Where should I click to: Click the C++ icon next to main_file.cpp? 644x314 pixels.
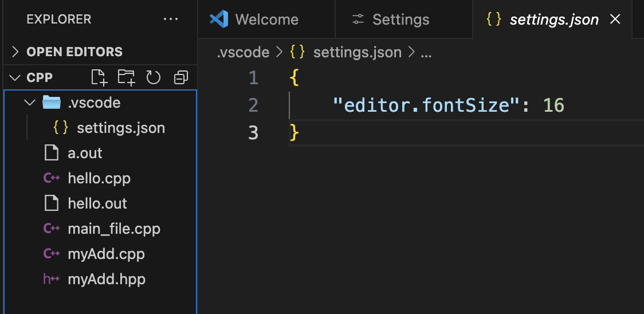click(x=52, y=229)
